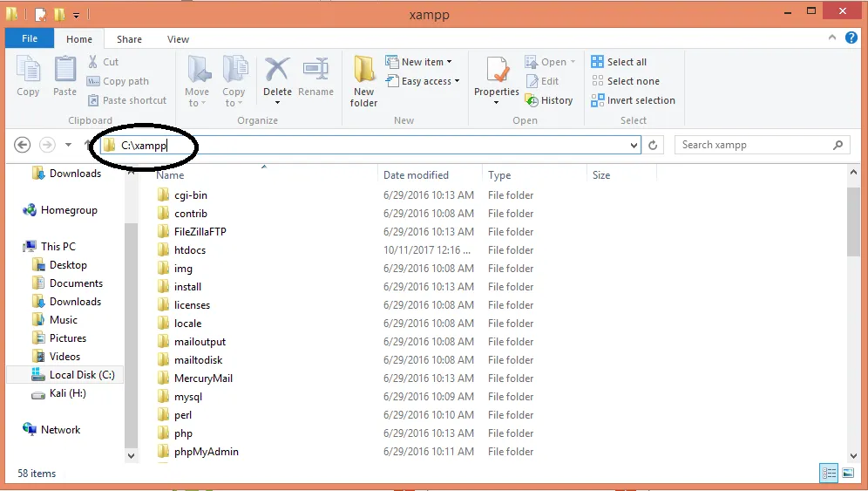Expand the address bar history dropdown
The width and height of the screenshot is (868, 491).
coord(634,145)
